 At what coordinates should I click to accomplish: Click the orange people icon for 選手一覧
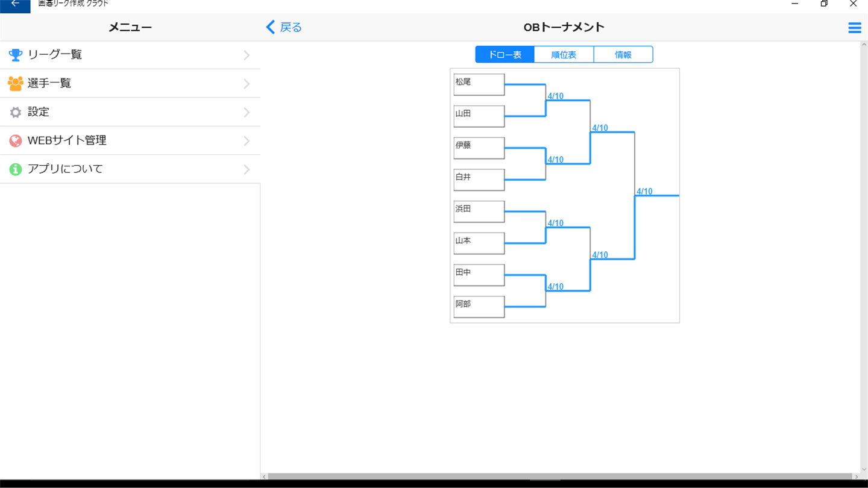coord(15,83)
